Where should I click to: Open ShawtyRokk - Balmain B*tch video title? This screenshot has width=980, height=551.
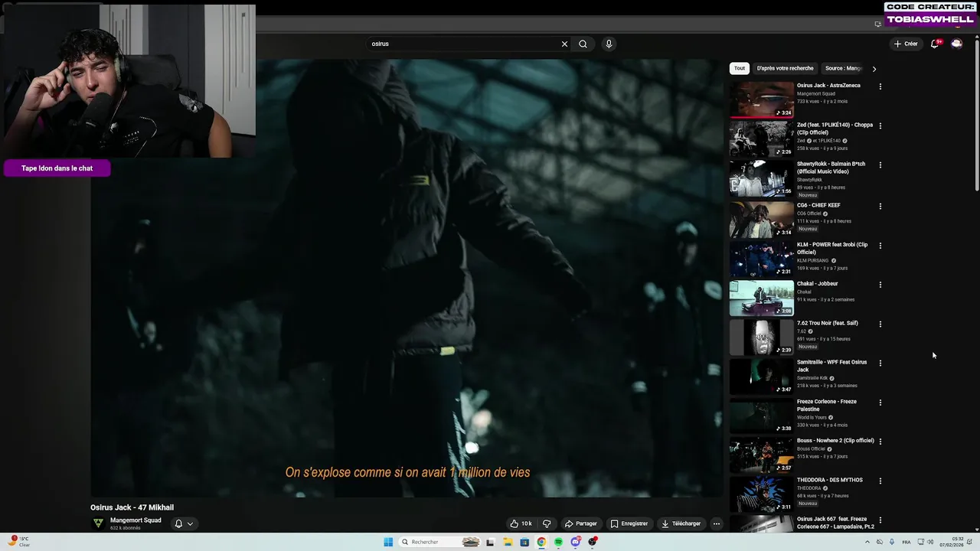(831, 168)
